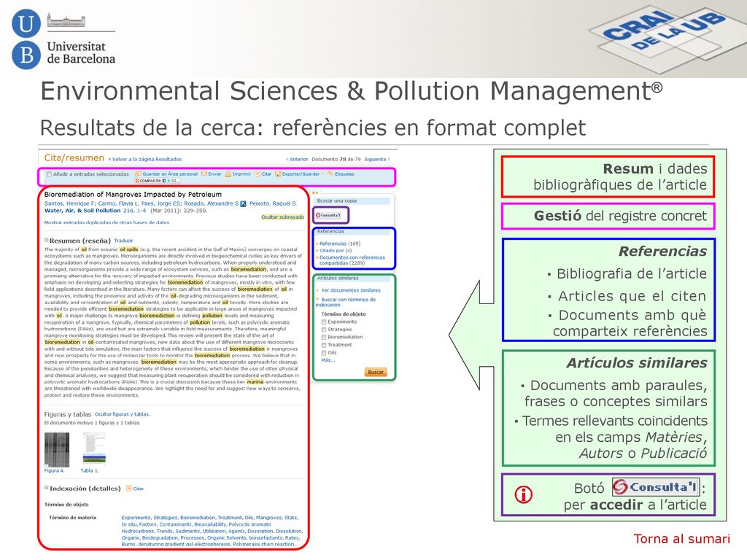Image resolution: width=747 pixels, height=560 pixels.
Task: Open author link Paes, Jorge ES
Action: click(x=161, y=204)
